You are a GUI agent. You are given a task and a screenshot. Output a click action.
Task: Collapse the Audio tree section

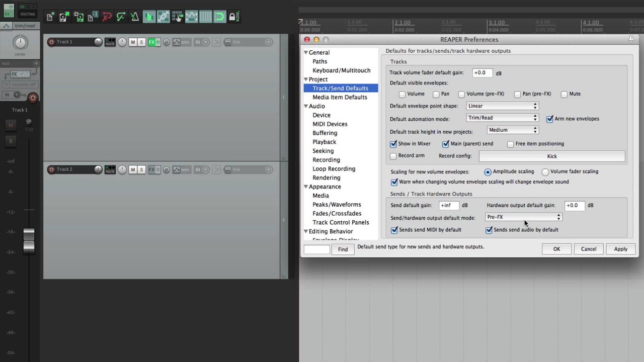(x=305, y=106)
